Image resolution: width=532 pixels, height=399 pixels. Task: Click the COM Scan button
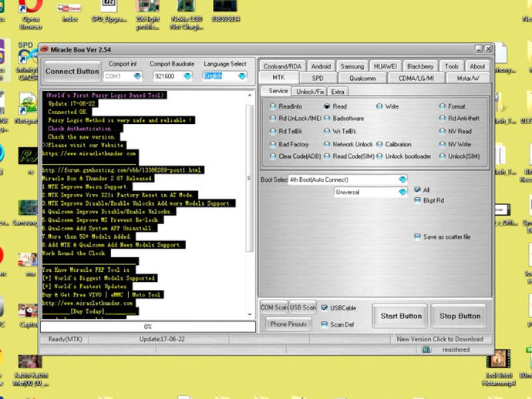tap(274, 307)
